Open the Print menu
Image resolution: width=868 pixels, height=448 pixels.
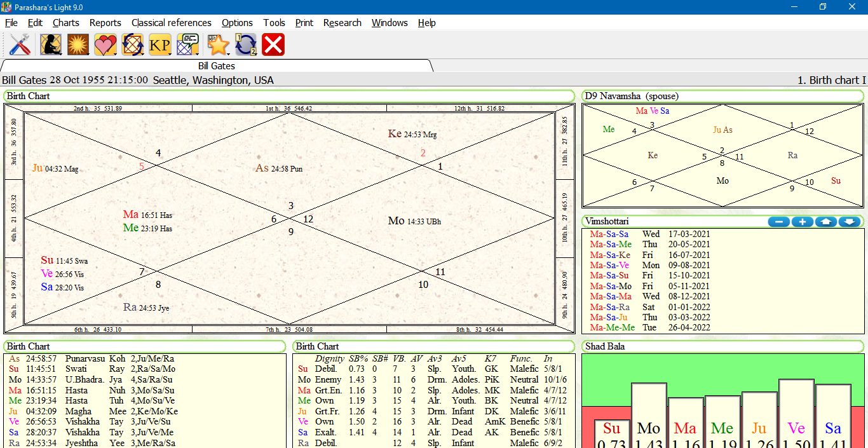304,23
